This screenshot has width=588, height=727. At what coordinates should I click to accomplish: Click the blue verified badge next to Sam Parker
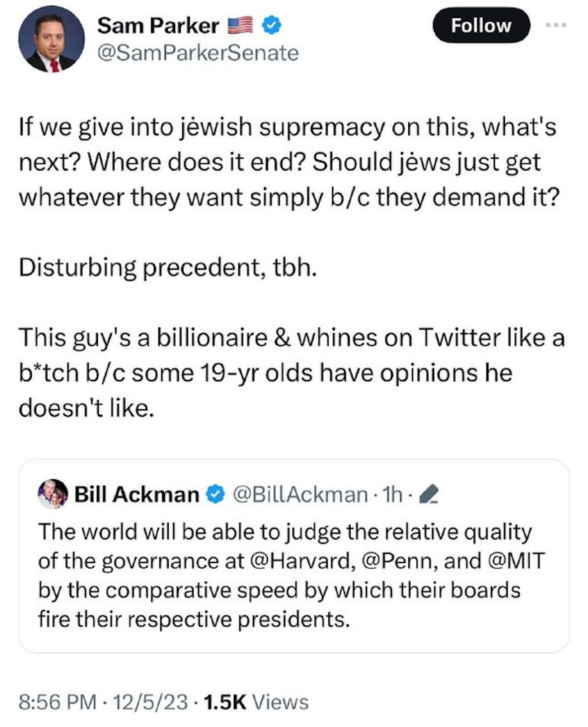[271, 26]
